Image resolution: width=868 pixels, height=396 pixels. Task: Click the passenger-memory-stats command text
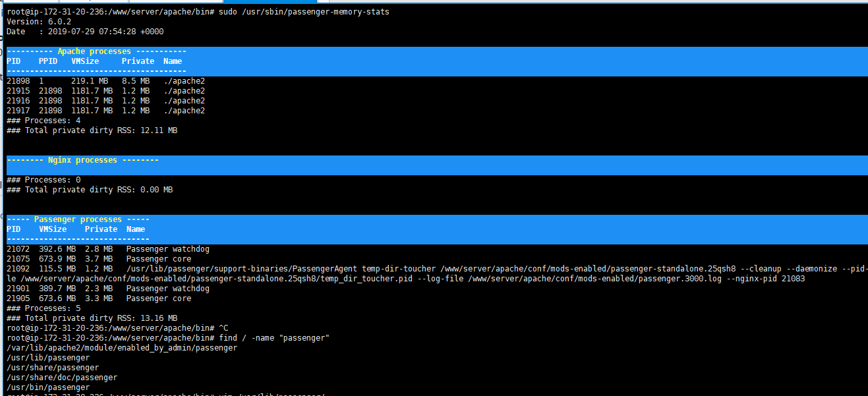point(304,12)
